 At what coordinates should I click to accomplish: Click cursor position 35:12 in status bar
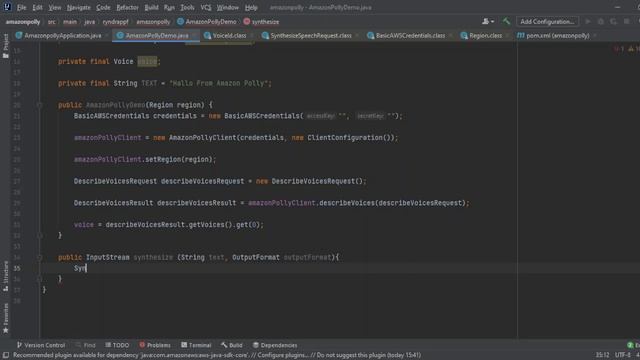(602, 355)
